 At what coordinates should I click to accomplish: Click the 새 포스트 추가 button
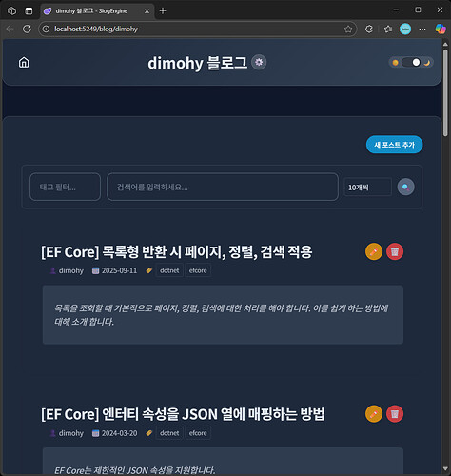coord(394,145)
